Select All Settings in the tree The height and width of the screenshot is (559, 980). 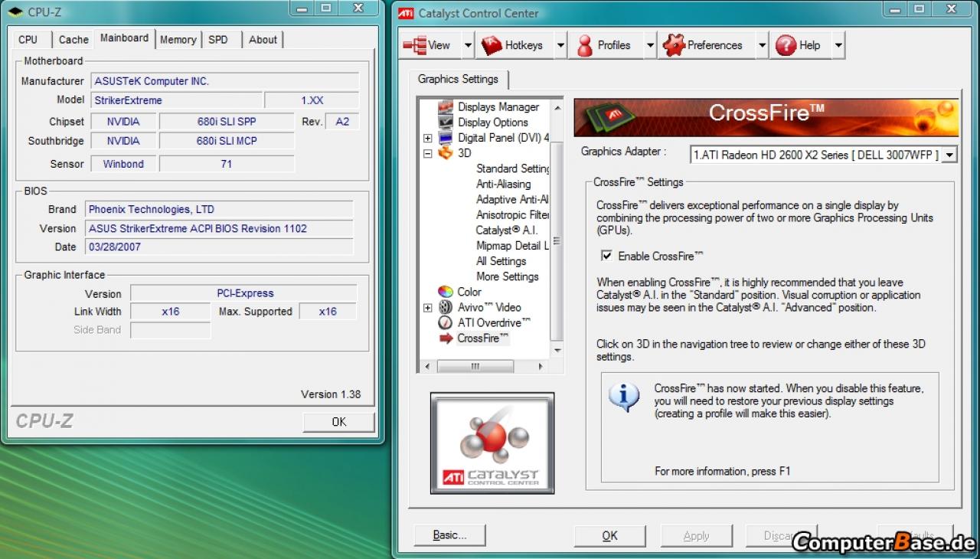(x=501, y=261)
